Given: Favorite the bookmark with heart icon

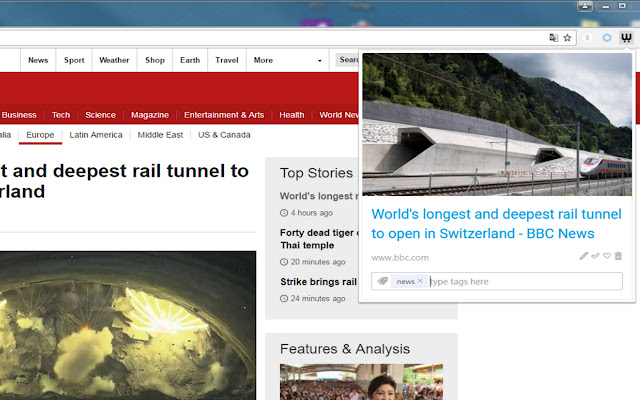Looking at the screenshot, I should pos(607,256).
